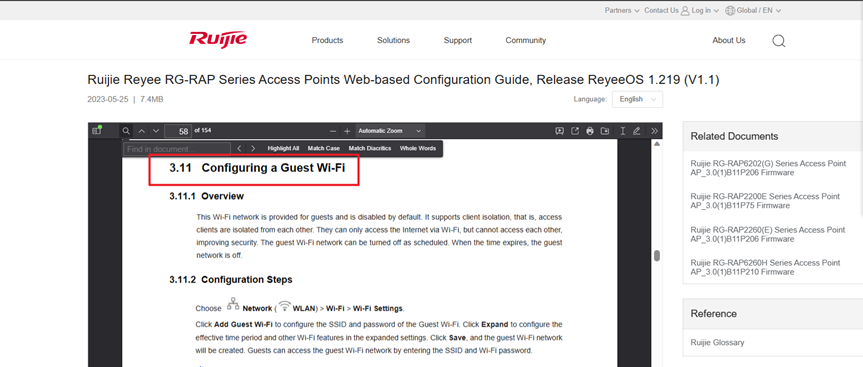Open the About Us menu

[729, 40]
